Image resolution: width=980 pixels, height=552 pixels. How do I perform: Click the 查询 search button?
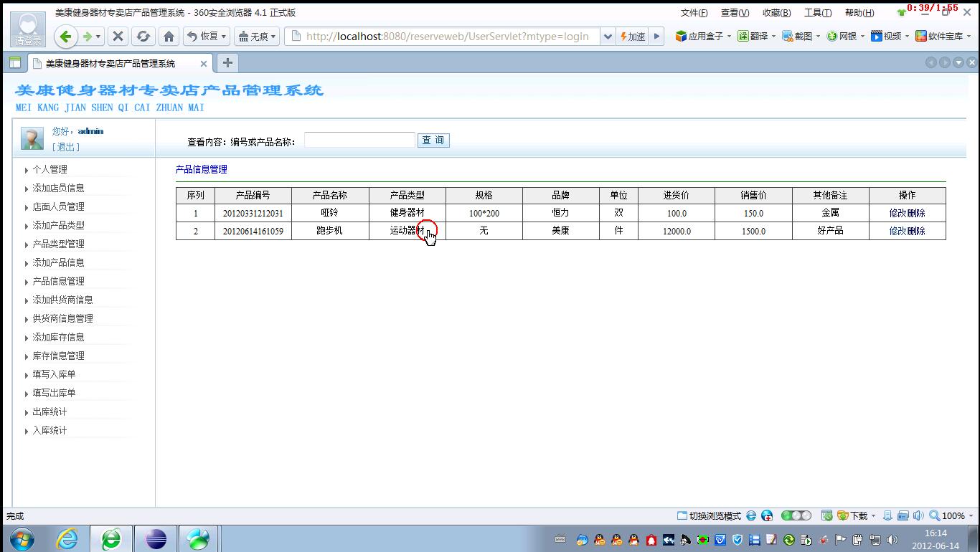tap(433, 140)
